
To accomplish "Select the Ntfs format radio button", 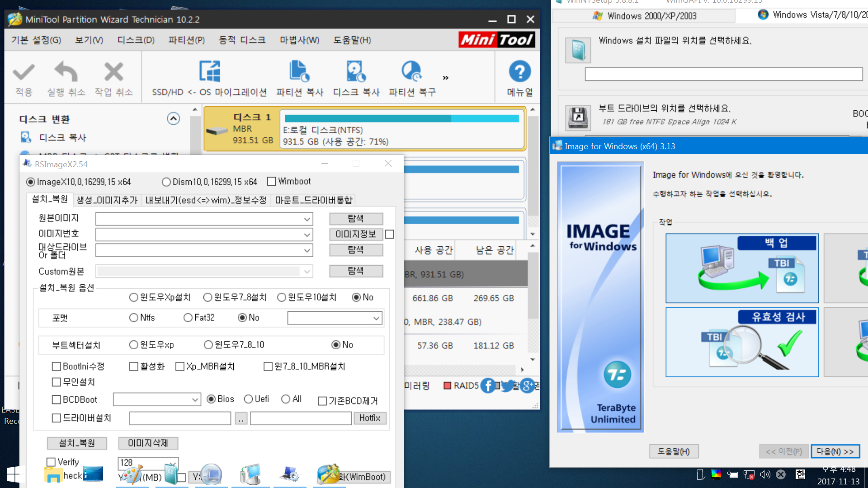I will pyautogui.click(x=133, y=318).
